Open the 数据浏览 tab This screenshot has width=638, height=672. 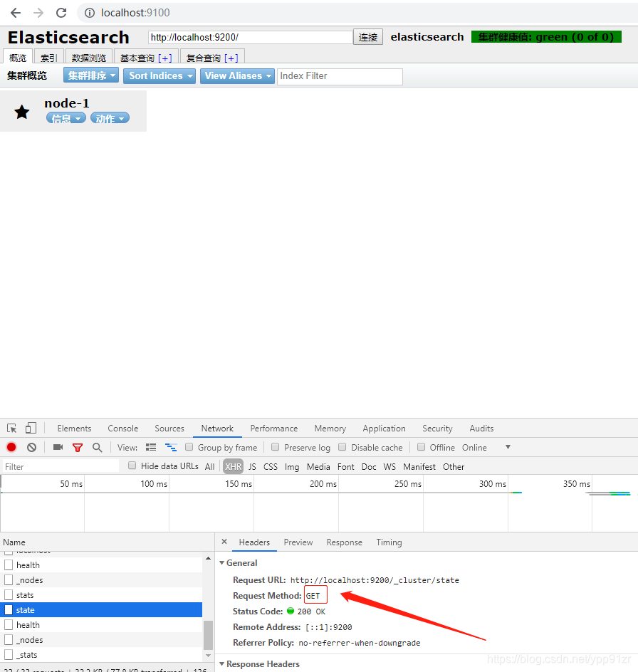pos(89,58)
